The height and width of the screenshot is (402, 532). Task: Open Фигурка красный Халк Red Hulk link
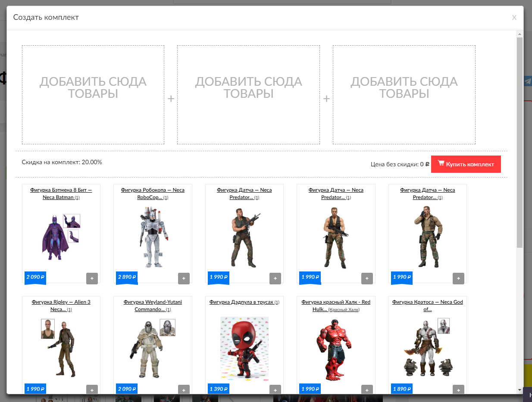tap(336, 305)
